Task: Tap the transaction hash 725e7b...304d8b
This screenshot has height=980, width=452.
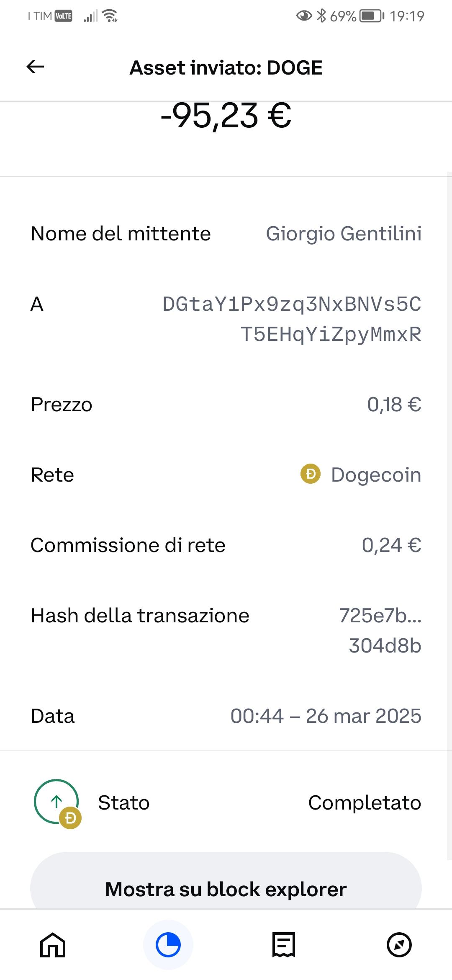Action: (x=380, y=630)
